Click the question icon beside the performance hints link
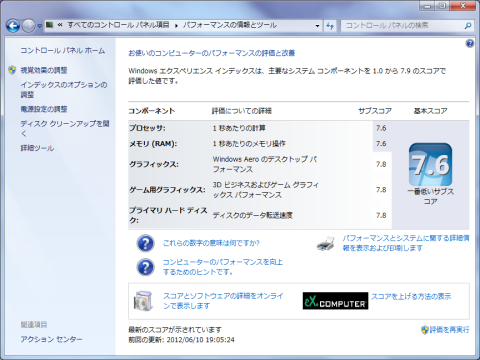Viewport: 480px width, 360px height. [145, 267]
